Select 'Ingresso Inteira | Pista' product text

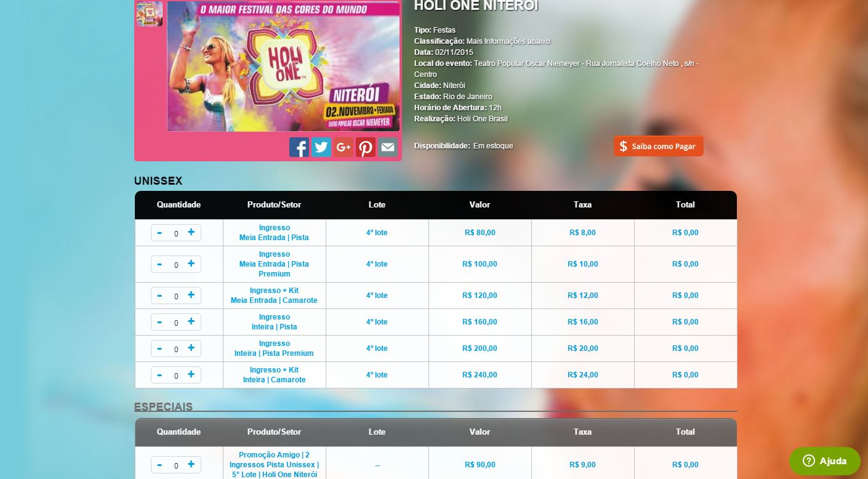point(274,322)
